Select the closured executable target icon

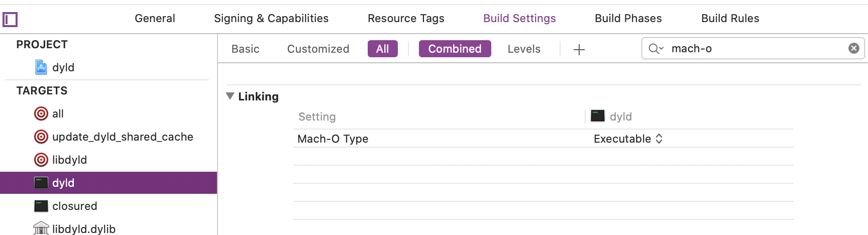tap(41, 206)
